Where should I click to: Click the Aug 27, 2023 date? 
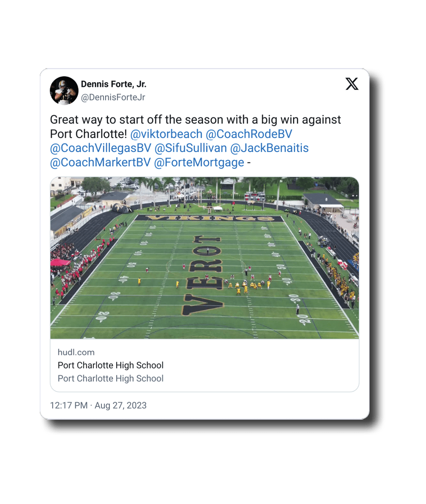(121, 406)
